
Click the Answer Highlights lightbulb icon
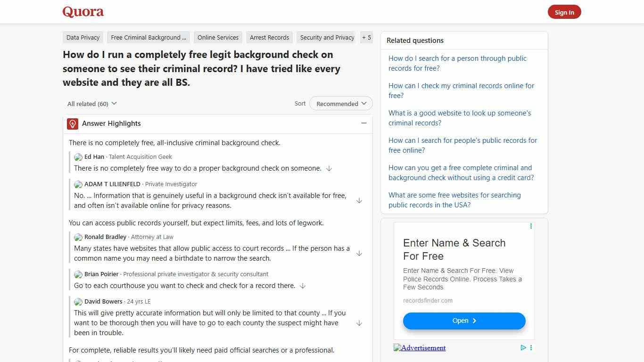tap(72, 123)
